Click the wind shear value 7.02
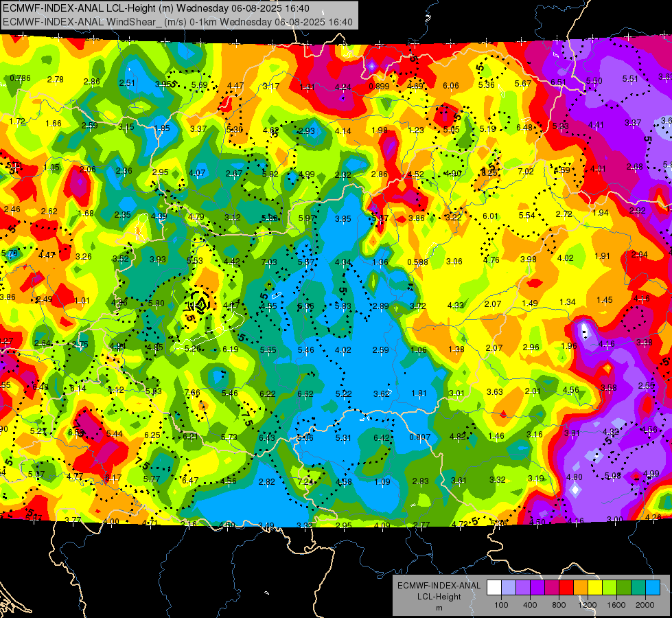 (526, 172)
